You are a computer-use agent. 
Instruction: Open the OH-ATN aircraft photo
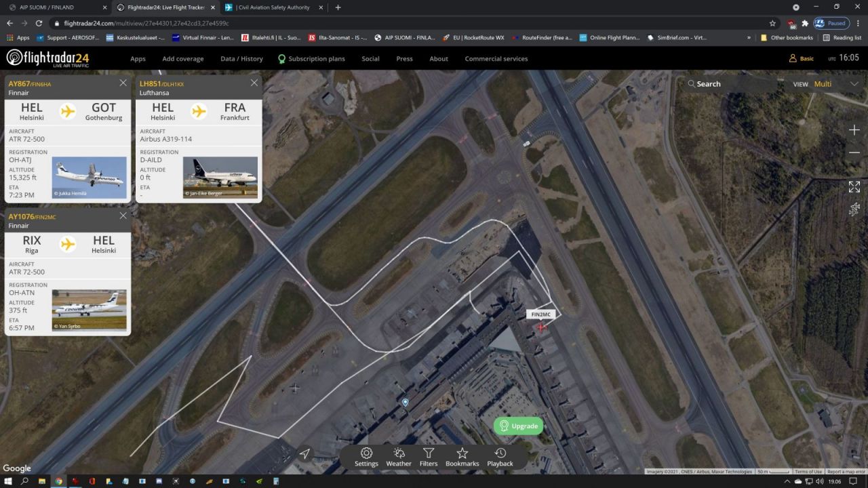pos(90,310)
